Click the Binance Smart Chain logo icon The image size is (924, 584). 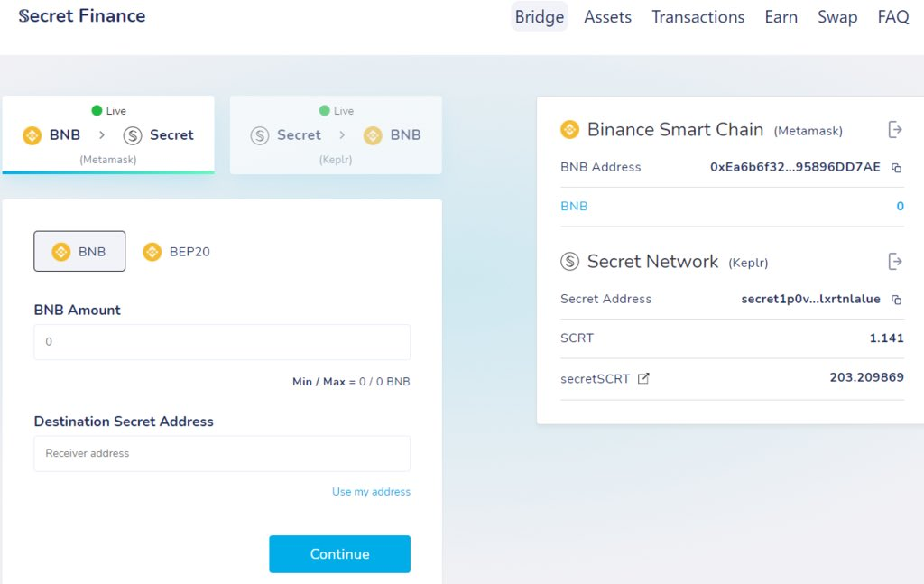(x=570, y=129)
